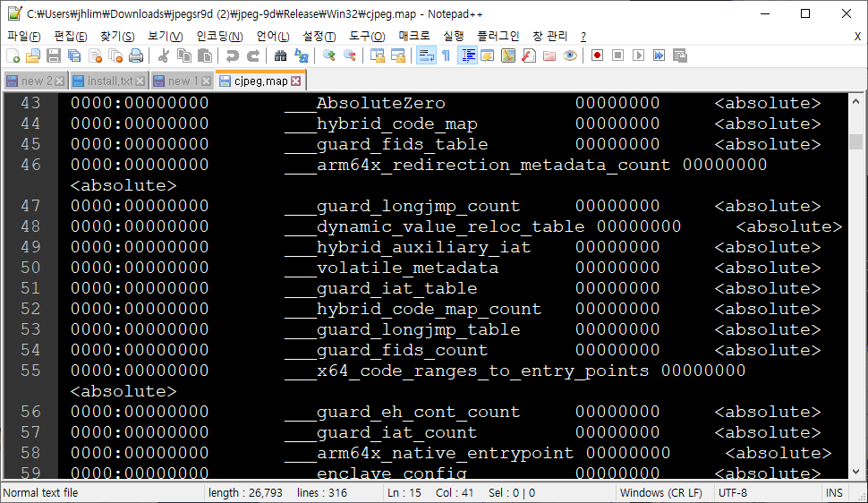
Task: Show the Document Map panel
Action: (508, 56)
